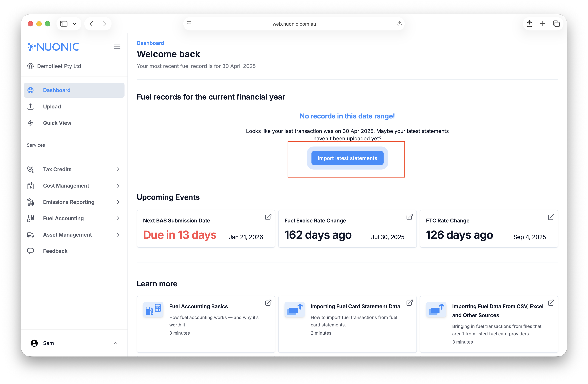Open Importing Fuel Card Statement Data article
The height and width of the screenshot is (384, 588).
pos(355,306)
